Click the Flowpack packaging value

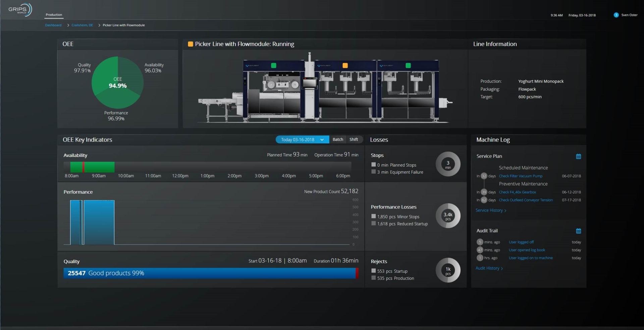[527, 89]
